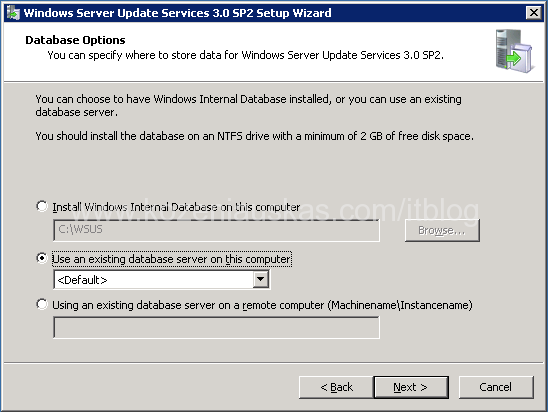Click the NTFS drive requirement text
The image size is (548, 412).
pyautogui.click(x=254, y=136)
